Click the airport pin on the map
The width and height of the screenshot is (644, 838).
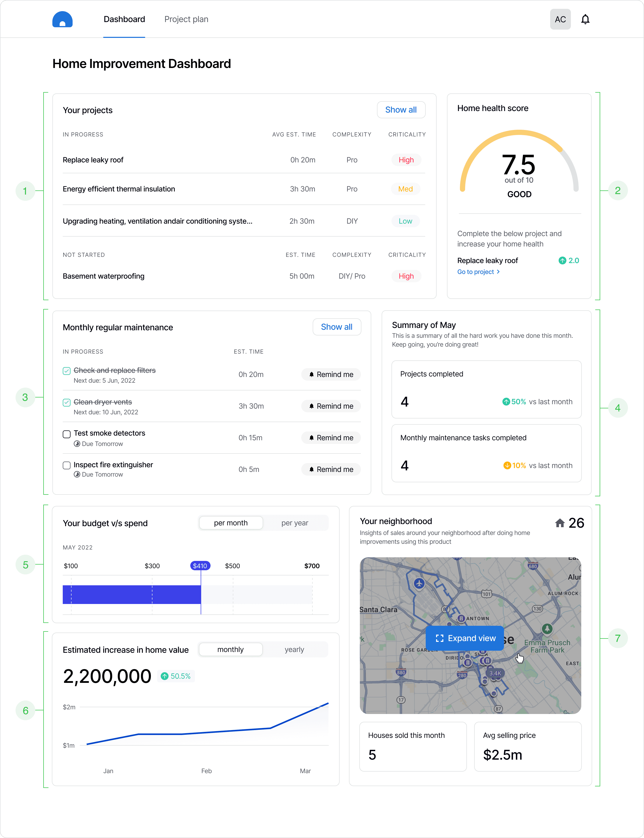(419, 583)
